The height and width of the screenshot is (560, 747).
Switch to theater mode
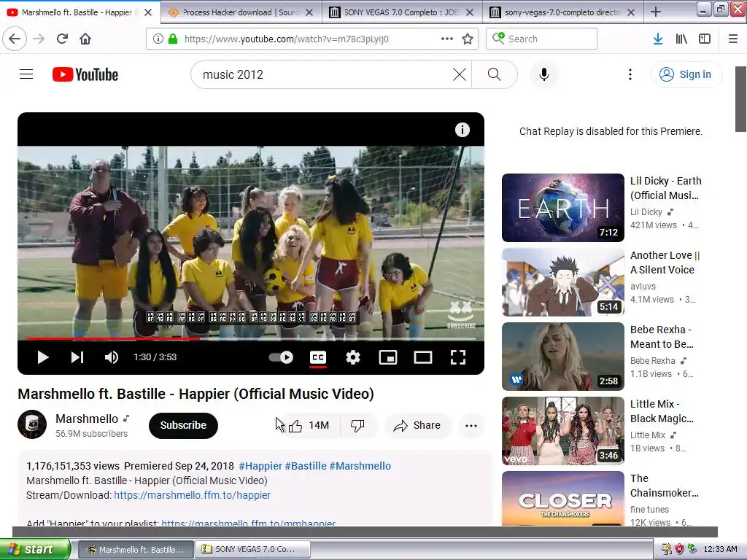(x=423, y=357)
